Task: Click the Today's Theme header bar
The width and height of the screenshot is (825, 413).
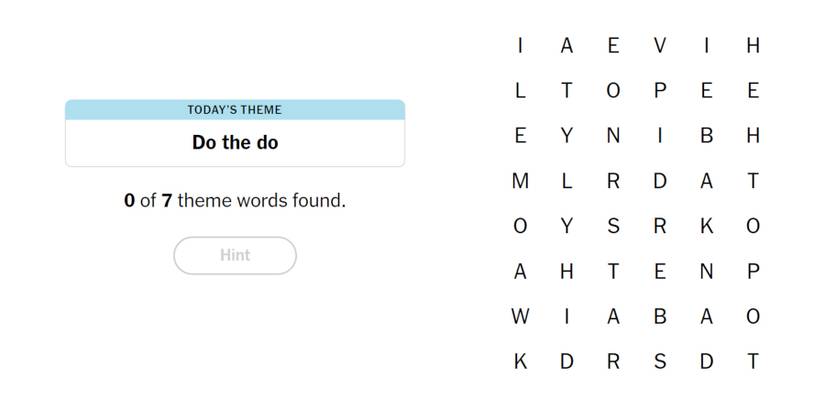Action: click(235, 110)
